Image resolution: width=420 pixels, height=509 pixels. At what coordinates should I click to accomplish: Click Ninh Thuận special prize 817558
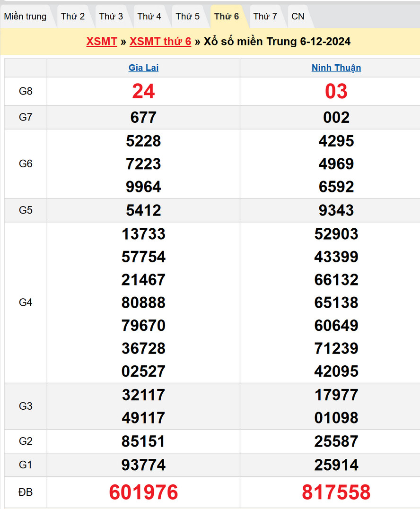click(x=336, y=492)
